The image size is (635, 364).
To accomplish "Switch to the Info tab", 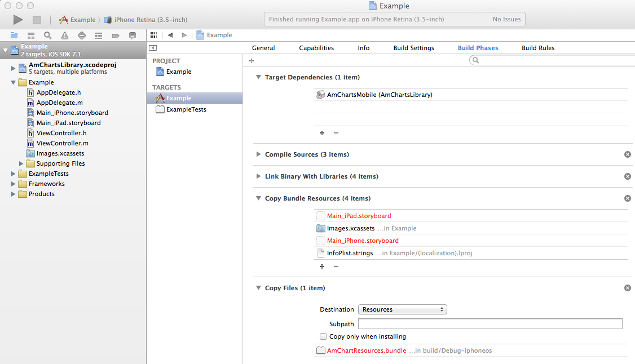I will point(363,48).
